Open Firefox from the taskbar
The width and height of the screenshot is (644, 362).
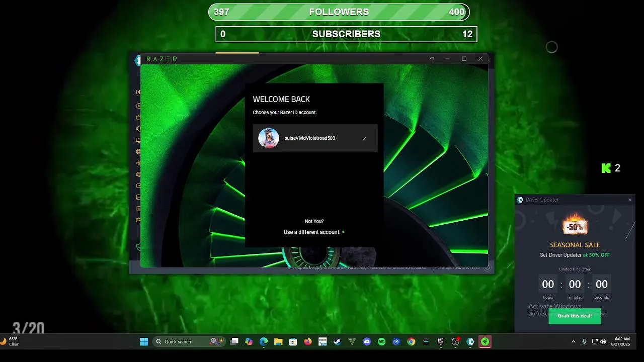308,342
